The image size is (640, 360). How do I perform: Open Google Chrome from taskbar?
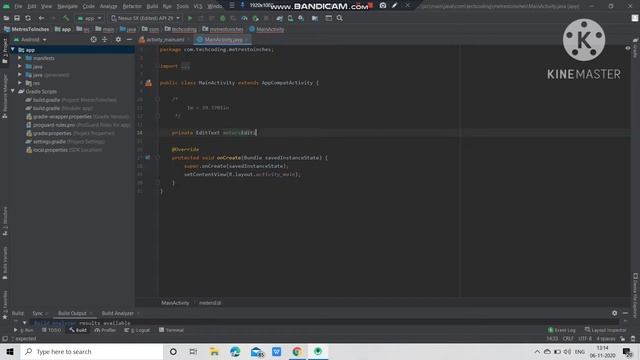point(297,351)
